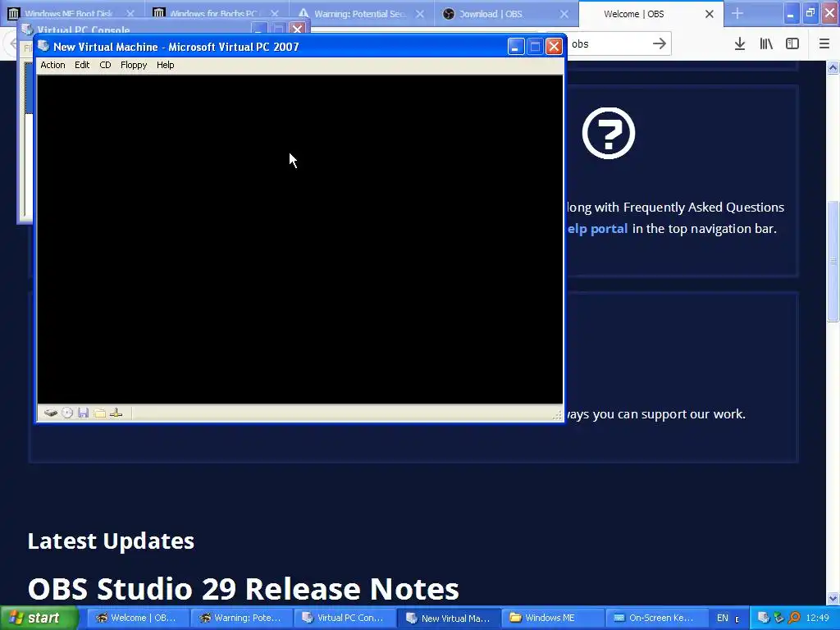Screen dimensions: 840x630
Task: Click the hard disk activity status icon
Action: [x=51, y=413]
